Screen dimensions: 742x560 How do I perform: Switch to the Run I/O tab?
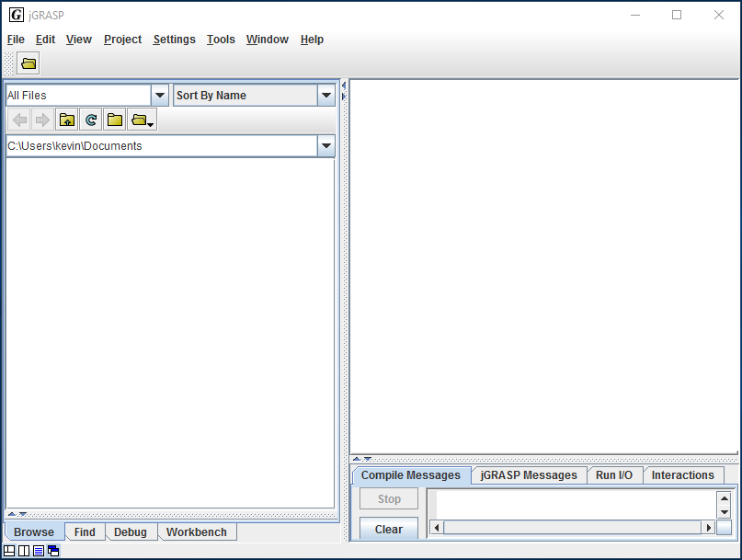(613, 475)
